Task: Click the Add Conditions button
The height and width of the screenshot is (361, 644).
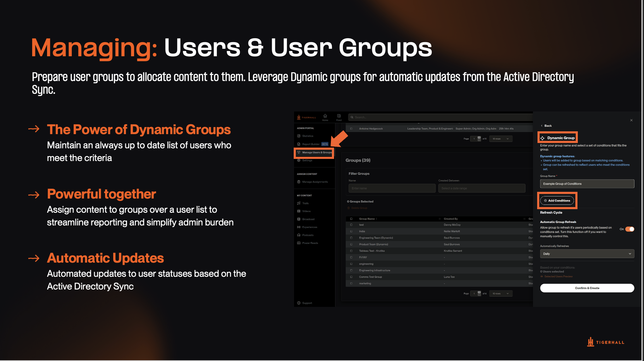Action: 557,201
